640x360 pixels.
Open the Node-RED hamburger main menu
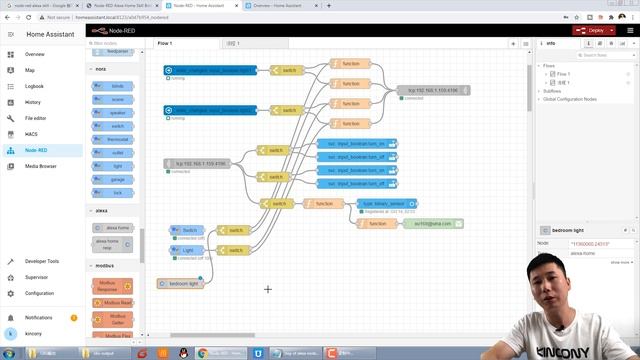click(630, 31)
